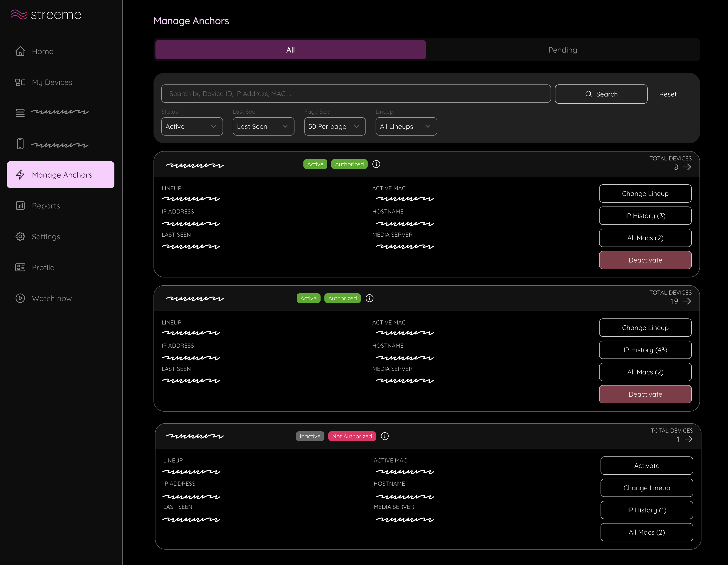Open All Macs (2) on first anchor

pyautogui.click(x=645, y=238)
